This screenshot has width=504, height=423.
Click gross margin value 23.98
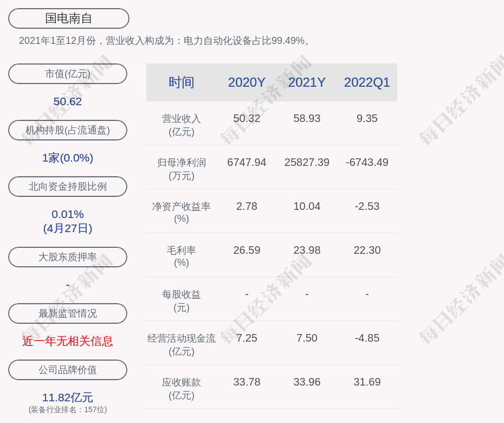coord(307,250)
